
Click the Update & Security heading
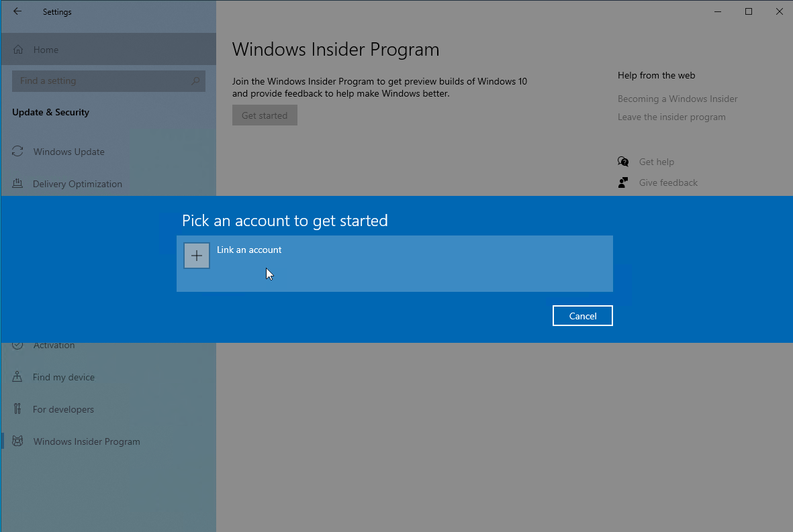[50, 112]
